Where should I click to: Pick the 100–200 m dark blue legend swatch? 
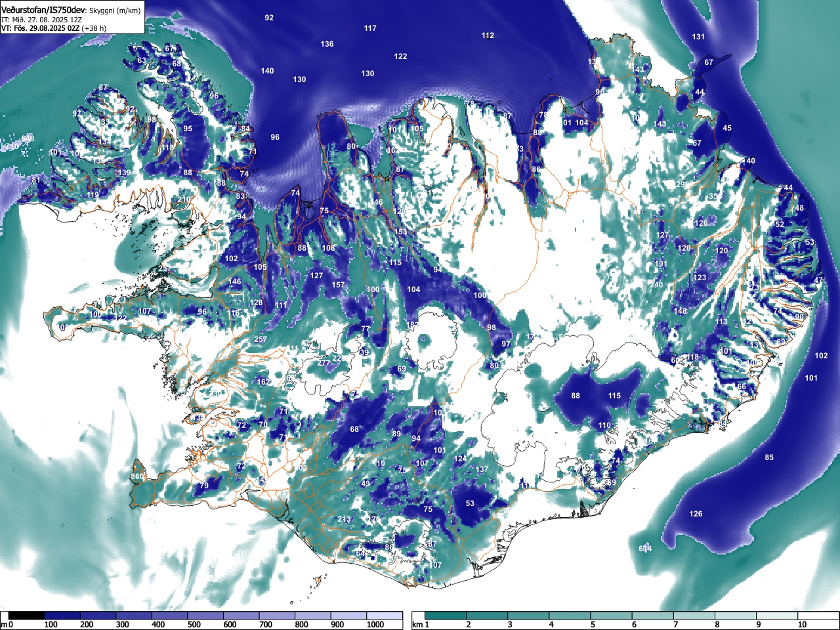coord(63,616)
